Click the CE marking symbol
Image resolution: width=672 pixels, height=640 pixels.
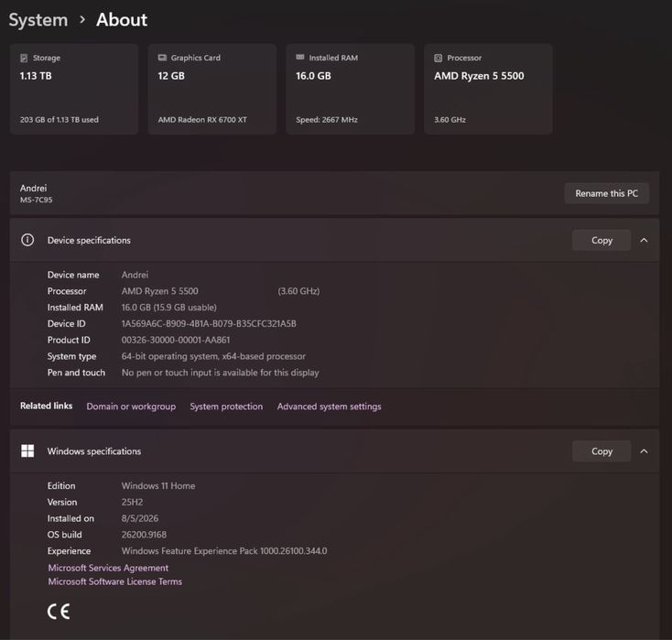click(x=59, y=612)
